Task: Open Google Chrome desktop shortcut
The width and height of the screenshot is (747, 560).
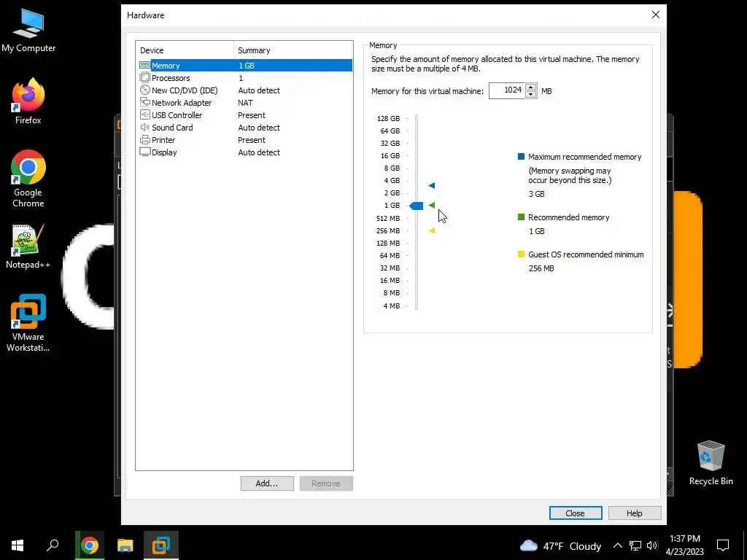Action: click(x=28, y=179)
